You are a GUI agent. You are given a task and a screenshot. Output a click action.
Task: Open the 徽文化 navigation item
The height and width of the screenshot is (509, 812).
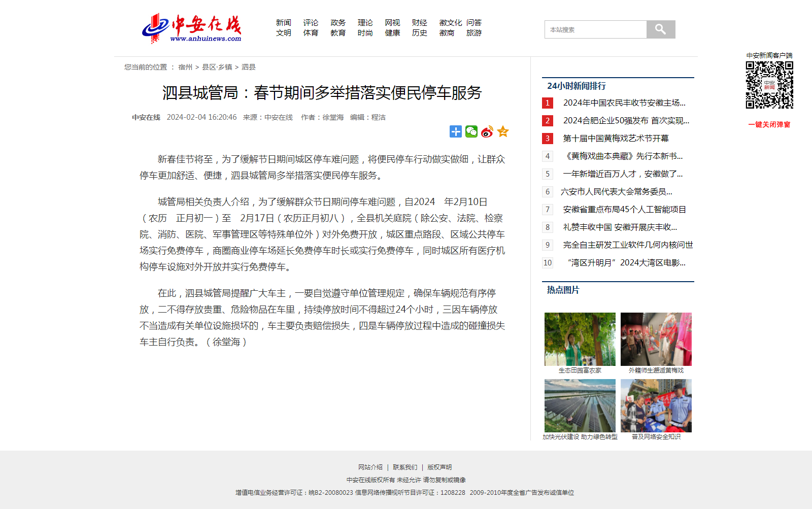(x=451, y=23)
